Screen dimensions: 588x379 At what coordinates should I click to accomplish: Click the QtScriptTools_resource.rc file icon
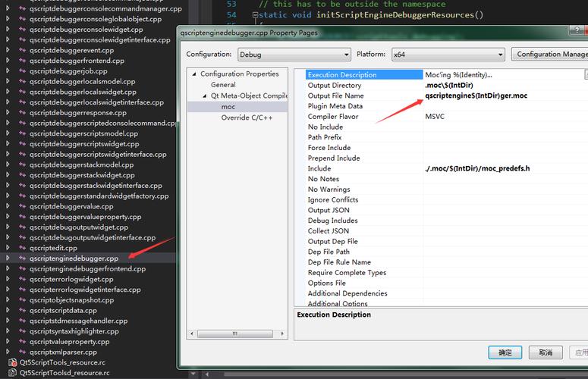click(x=13, y=362)
